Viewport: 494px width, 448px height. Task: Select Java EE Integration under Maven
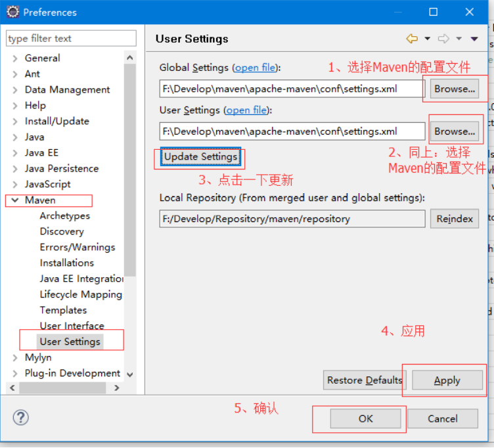click(81, 279)
